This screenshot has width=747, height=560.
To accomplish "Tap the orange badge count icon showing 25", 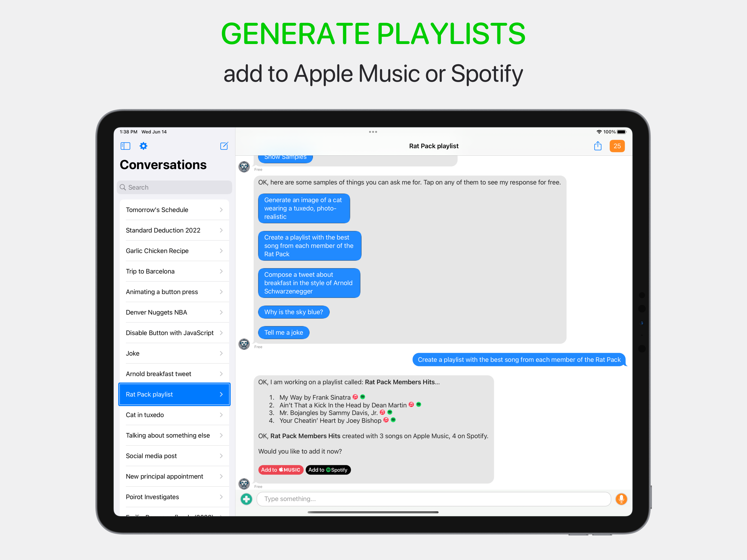I will [x=618, y=146].
